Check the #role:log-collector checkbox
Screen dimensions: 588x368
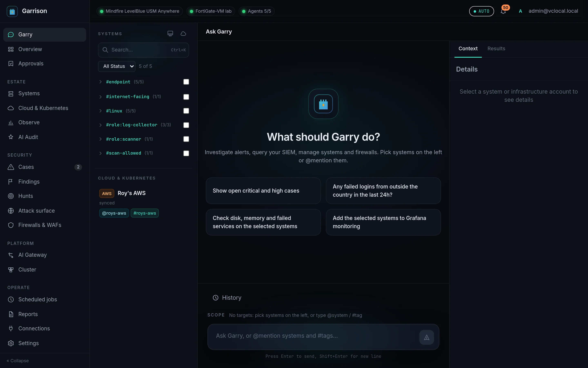pyautogui.click(x=186, y=125)
